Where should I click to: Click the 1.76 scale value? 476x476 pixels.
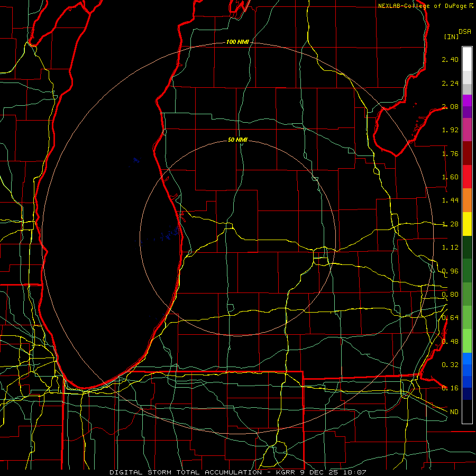(x=450, y=153)
